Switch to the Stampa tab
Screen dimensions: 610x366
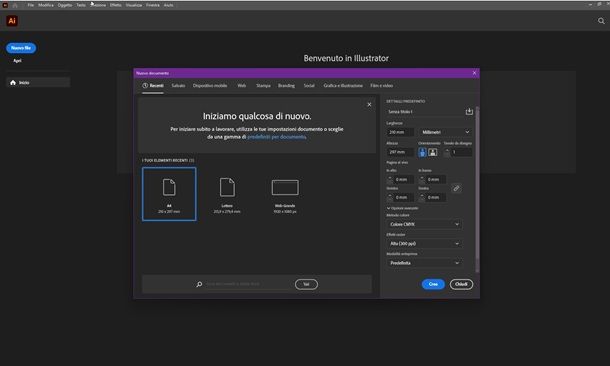[x=263, y=86]
